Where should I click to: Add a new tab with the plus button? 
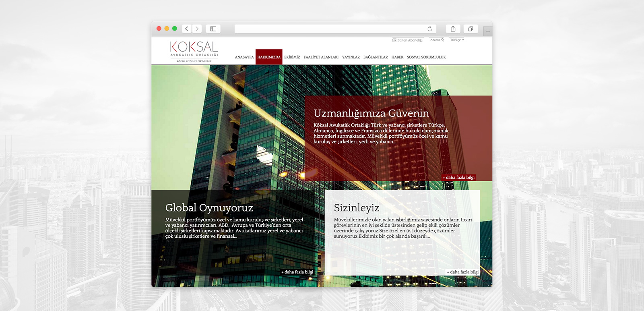[487, 31]
